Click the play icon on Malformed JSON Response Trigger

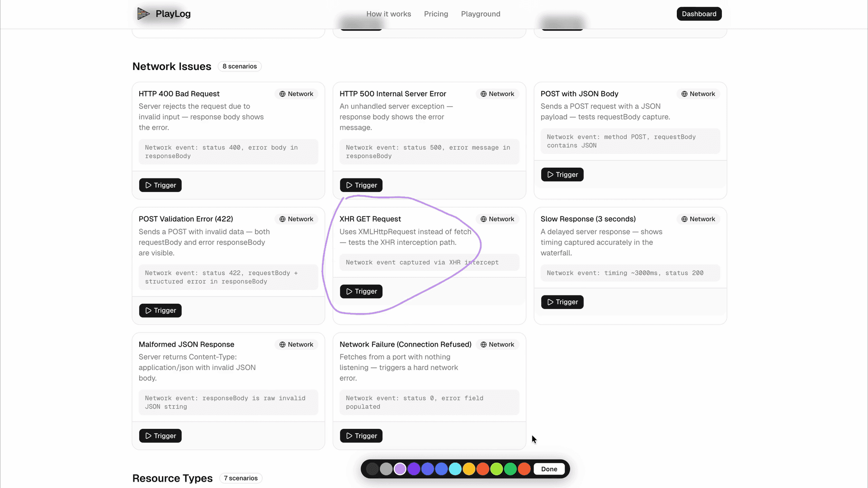pyautogui.click(x=148, y=436)
